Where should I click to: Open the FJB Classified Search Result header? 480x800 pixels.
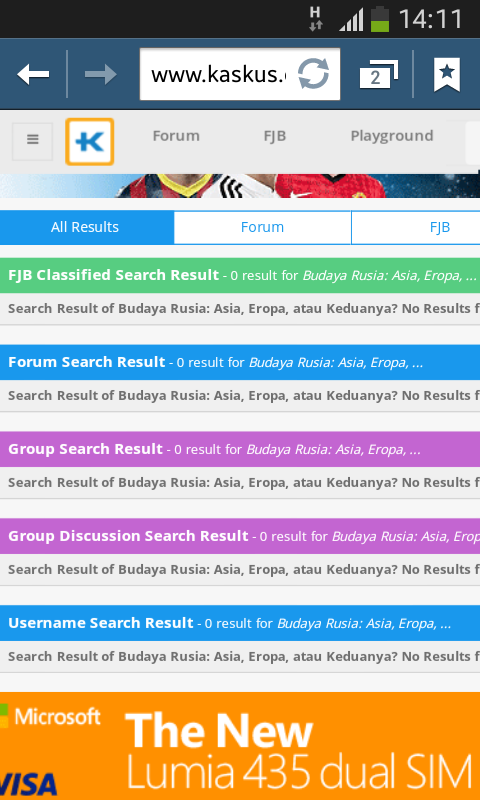(240, 276)
